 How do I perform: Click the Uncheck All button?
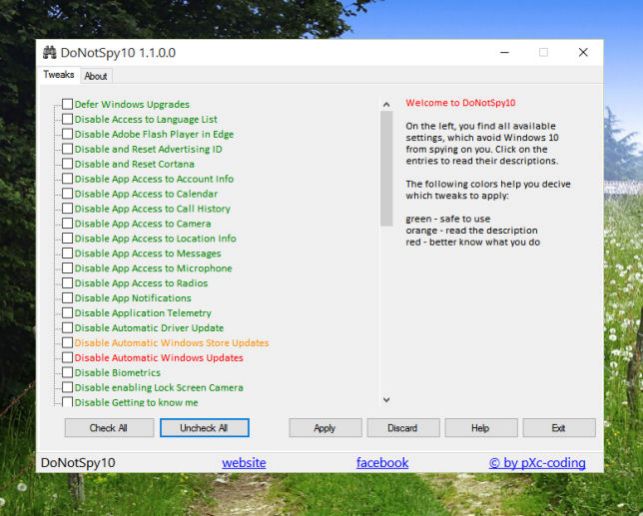point(204,428)
